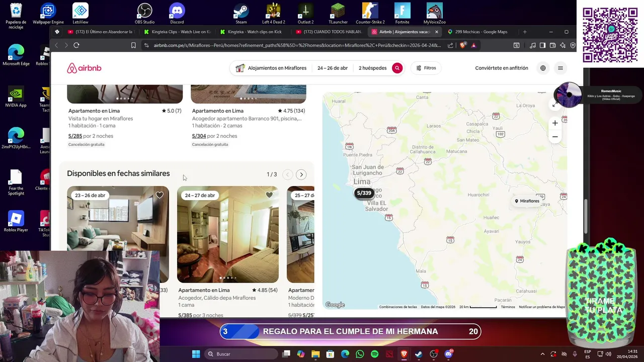This screenshot has height=362, width=644.
Task: Change the 2 huéspedes guest count
Action: point(372,68)
